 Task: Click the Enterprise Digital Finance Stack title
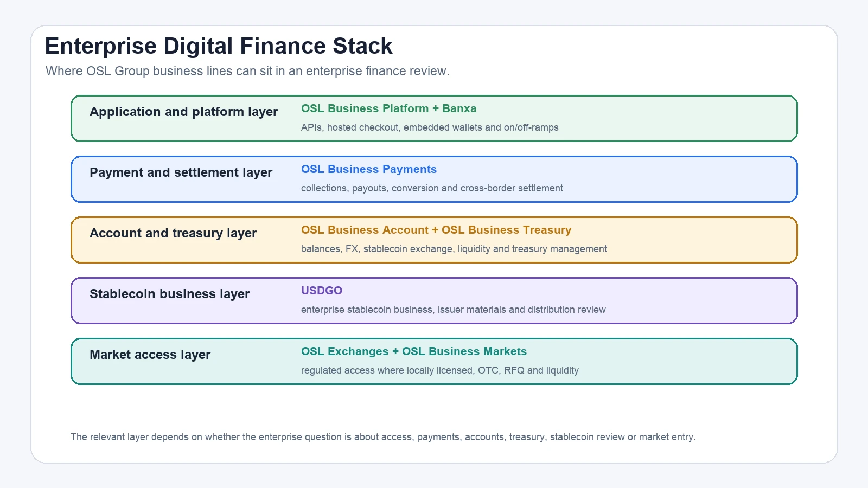tap(219, 46)
